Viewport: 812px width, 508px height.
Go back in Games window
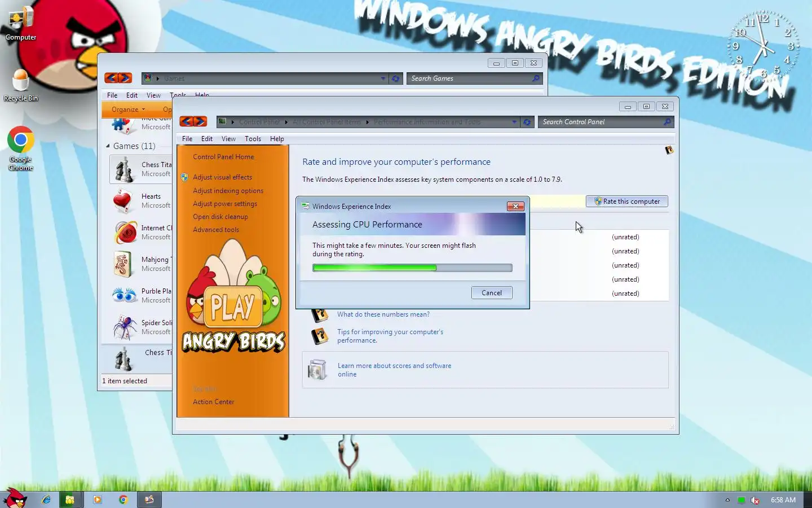click(x=111, y=78)
